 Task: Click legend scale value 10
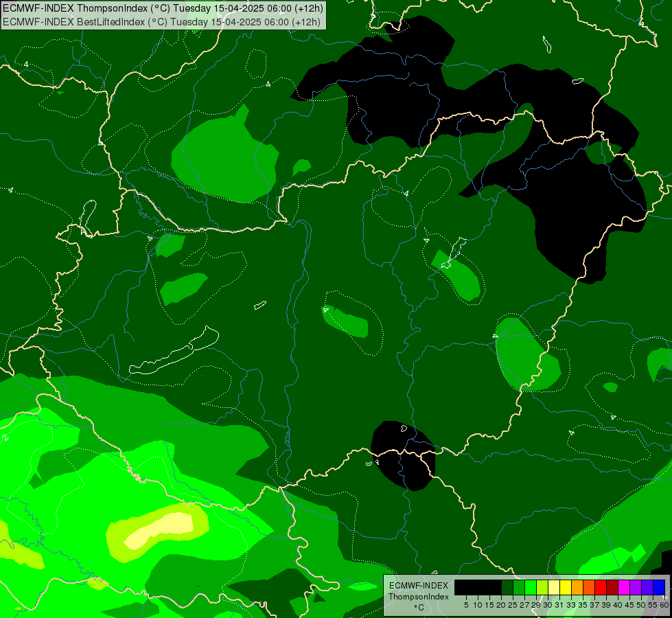tap(478, 605)
